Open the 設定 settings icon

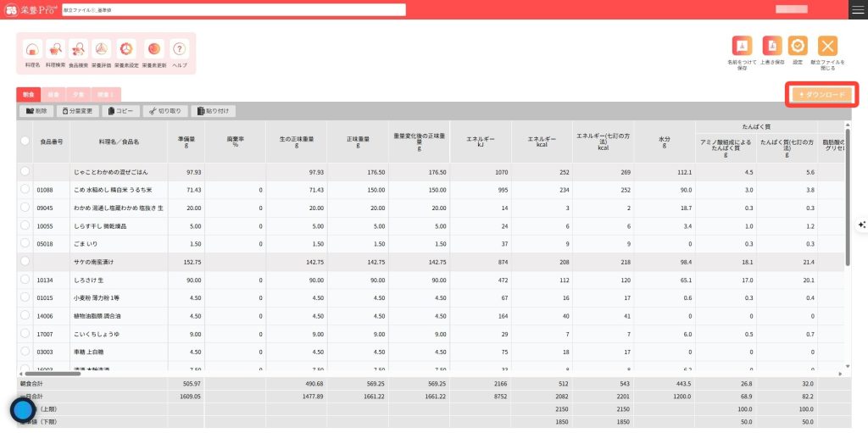pos(798,47)
